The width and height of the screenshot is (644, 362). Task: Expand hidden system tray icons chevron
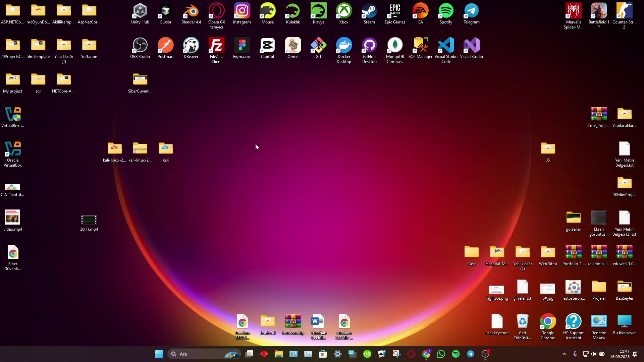[565, 354]
